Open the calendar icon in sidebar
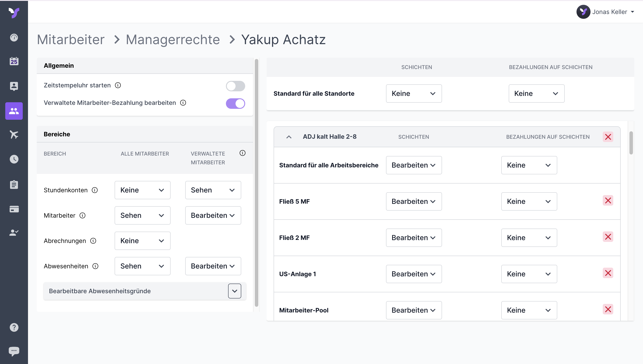The image size is (643, 364). tap(14, 61)
